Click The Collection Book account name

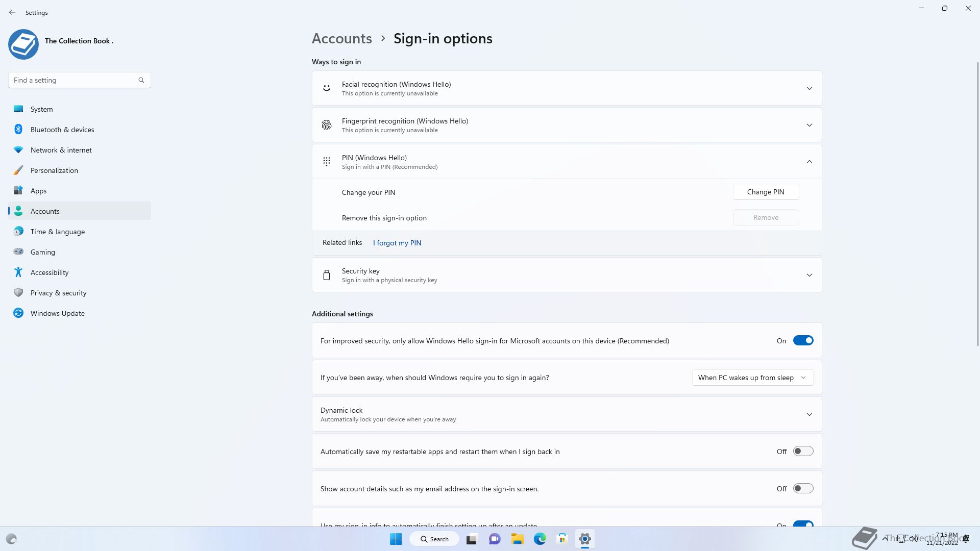tap(79, 41)
